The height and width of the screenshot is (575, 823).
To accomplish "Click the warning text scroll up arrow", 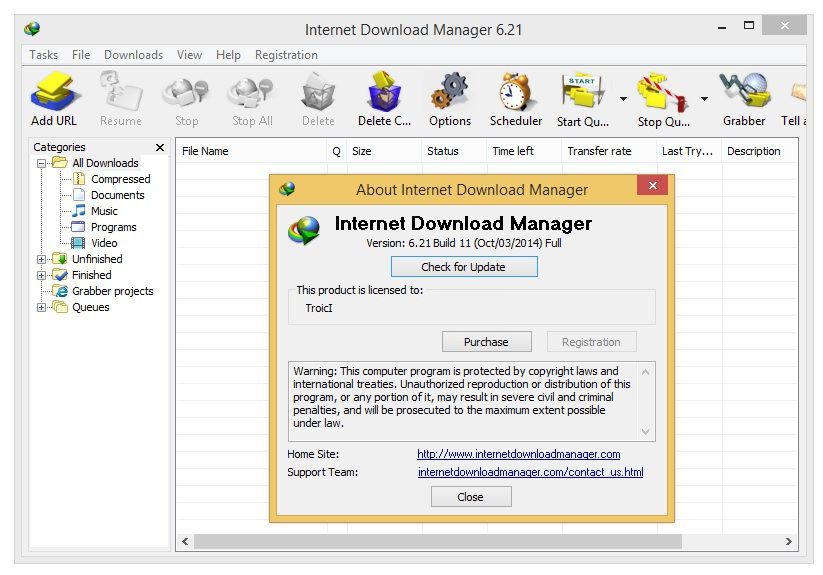I will [x=646, y=372].
